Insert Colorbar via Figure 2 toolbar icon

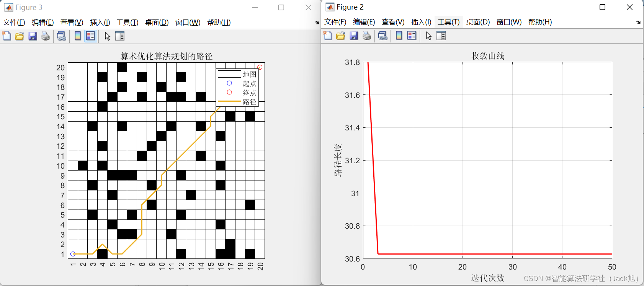tap(399, 36)
